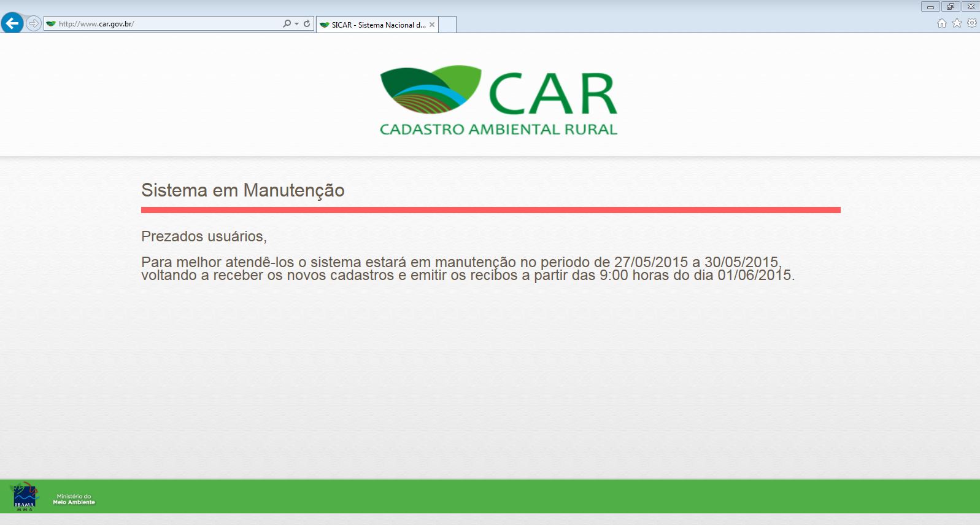Open the address bar autocomplete dropdown arrow
Screen dimensions: 980x525
pyautogui.click(x=297, y=24)
